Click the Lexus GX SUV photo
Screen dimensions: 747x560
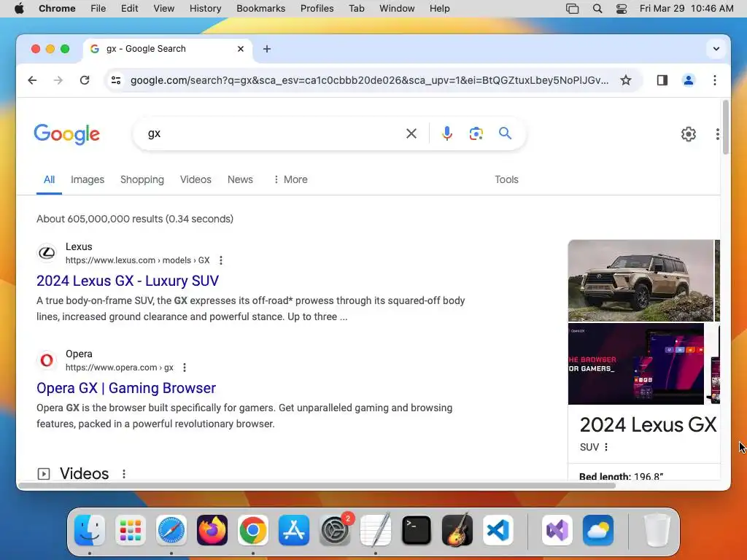click(x=640, y=281)
